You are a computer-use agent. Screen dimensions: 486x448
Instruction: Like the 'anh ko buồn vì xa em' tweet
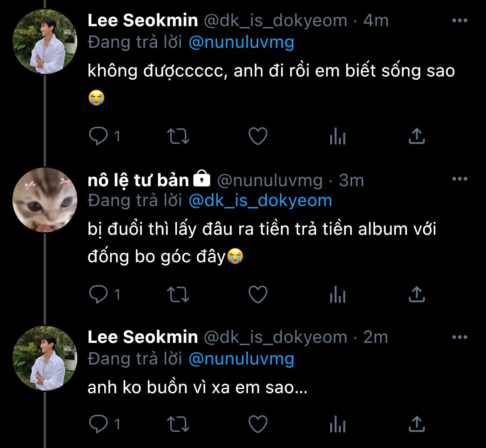click(258, 424)
